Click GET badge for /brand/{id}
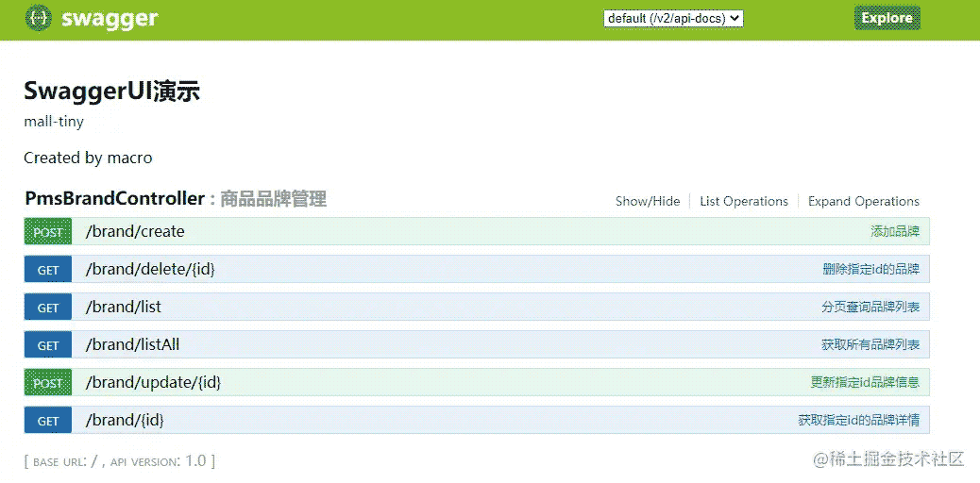980x483 pixels. (x=48, y=421)
